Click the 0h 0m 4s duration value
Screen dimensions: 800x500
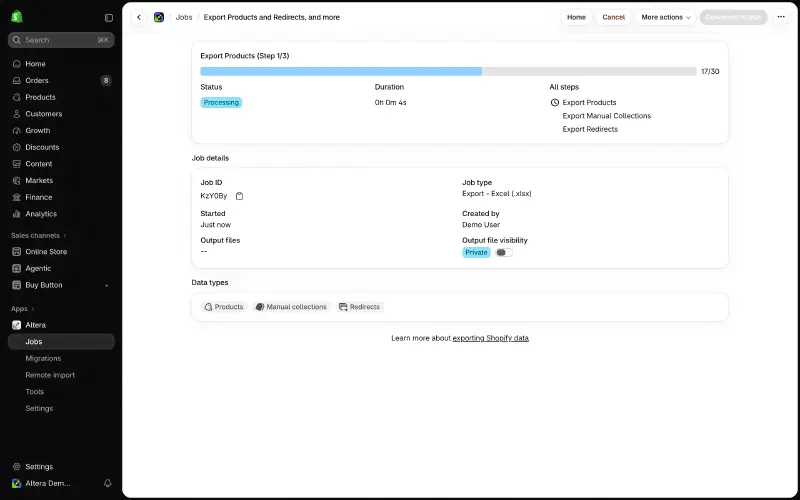[390, 103]
